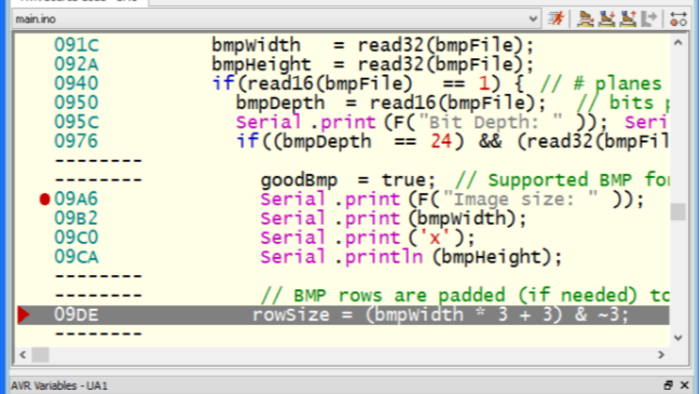Click the horizontal scrollbar left arrow
The height and width of the screenshot is (394, 700).
22,355
